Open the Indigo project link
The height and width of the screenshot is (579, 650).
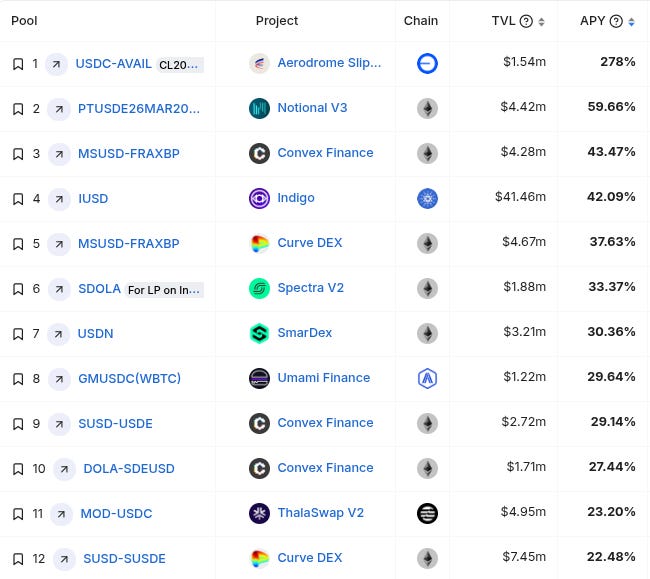(296, 198)
